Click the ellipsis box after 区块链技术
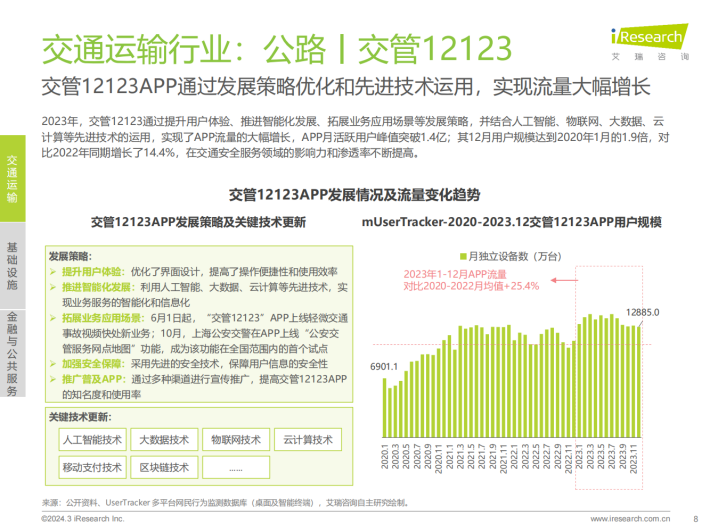This screenshot has width=710, height=532. 236,467
